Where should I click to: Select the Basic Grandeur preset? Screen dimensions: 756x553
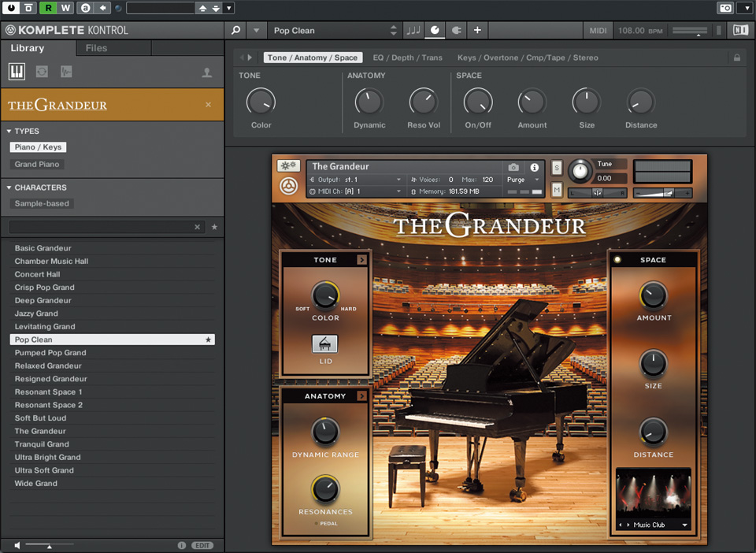[x=112, y=248]
